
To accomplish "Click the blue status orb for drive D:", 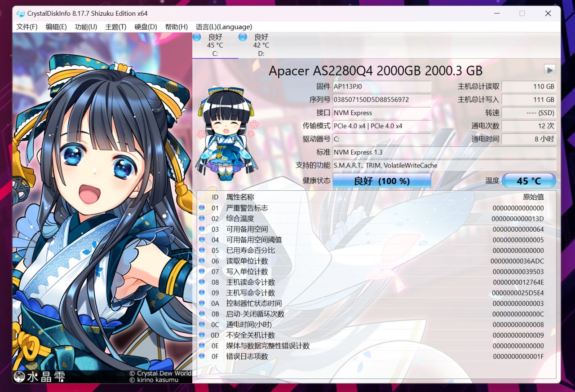I will [243, 37].
